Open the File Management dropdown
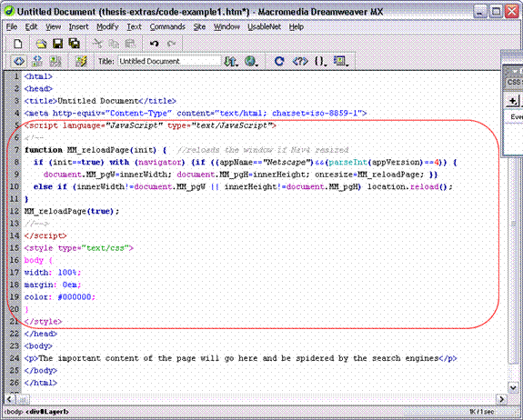Viewport: 523px width, 420px height. (x=231, y=61)
